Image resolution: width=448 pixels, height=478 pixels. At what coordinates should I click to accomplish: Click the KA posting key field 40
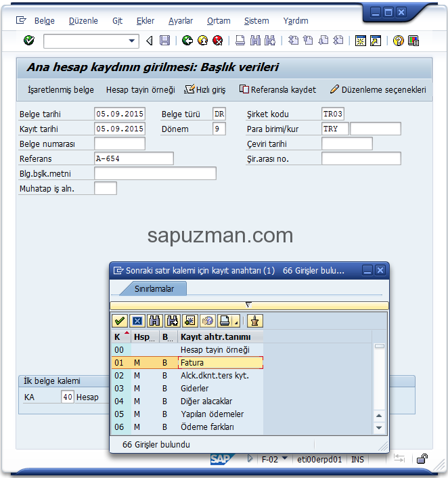click(x=68, y=397)
